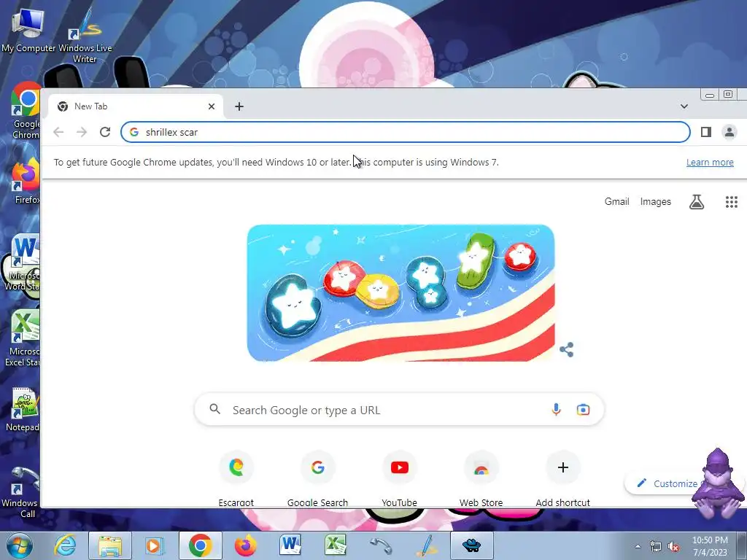Show hidden tray icons arrow
The height and width of the screenshot is (560, 747).
pos(638,547)
